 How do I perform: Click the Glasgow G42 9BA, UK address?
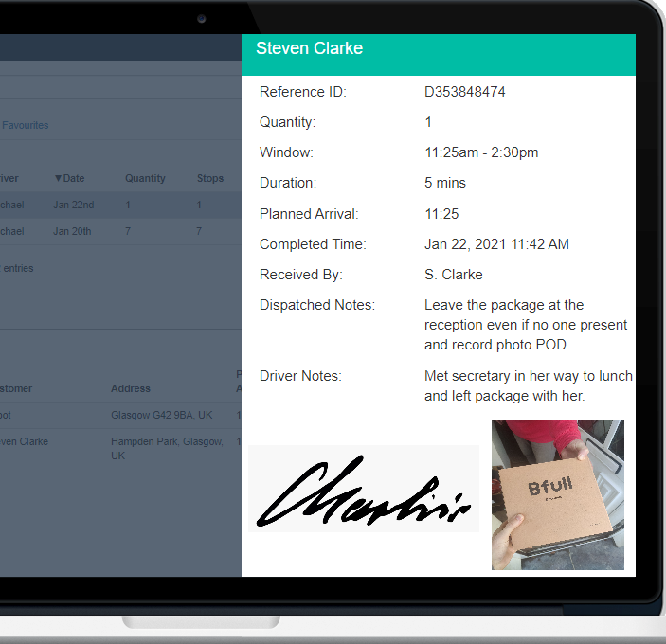[x=161, y=415]
